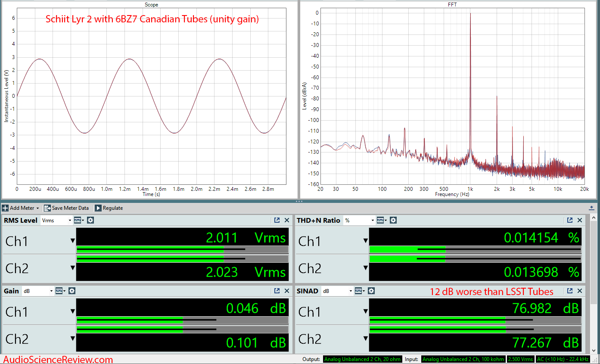The image size is (600, 364).
Task: Click the Output status 'Analog Unbalanced 2 Ch, 20 ohm'
Action: click(x=362, y=359)
